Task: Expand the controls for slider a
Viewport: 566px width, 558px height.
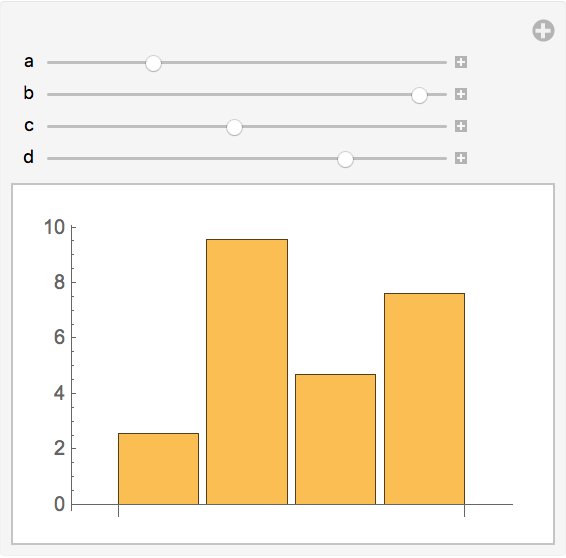Action: [461, 62]
